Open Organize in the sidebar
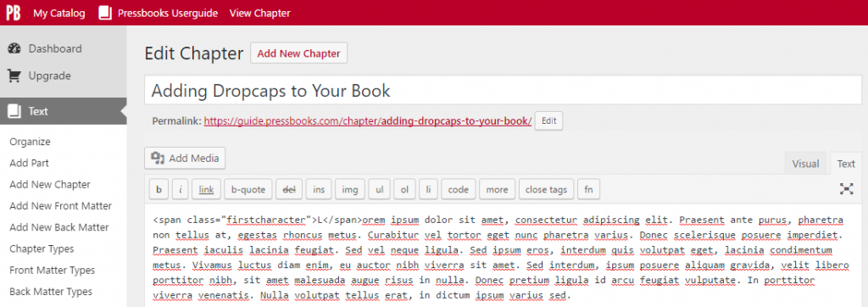868x307 pixels. [30, 142]
